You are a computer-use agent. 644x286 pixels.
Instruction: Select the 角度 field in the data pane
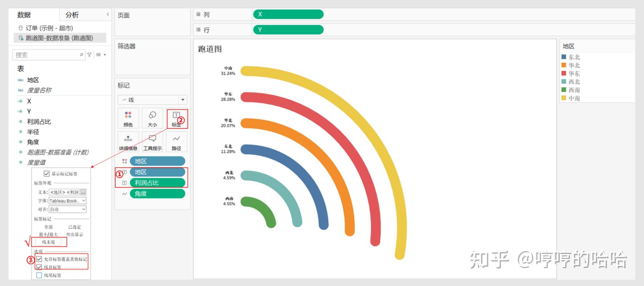(x=33, y=142)
